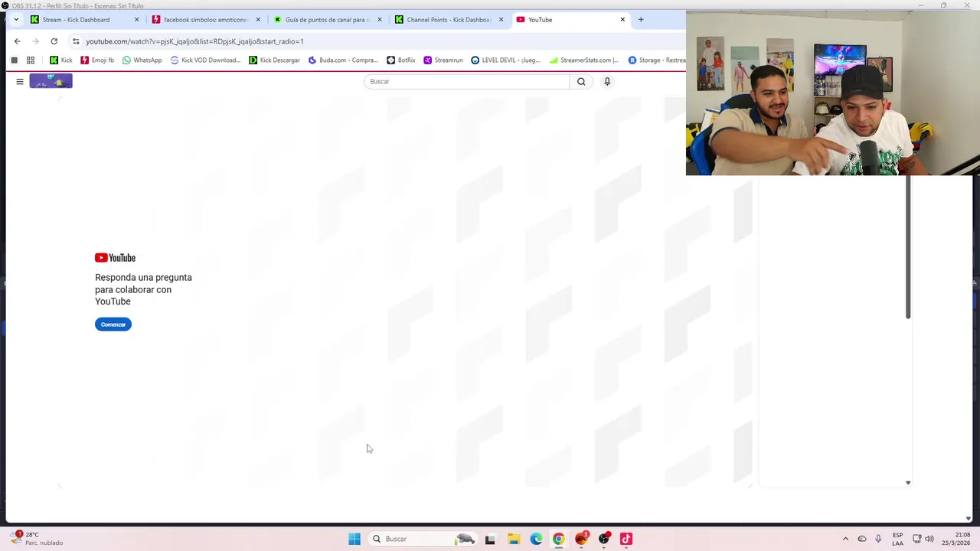Open the apps grid icon in bookmarks bar
Image resolution: width=980 pixels, height=551 pixels.
[31, 60]
